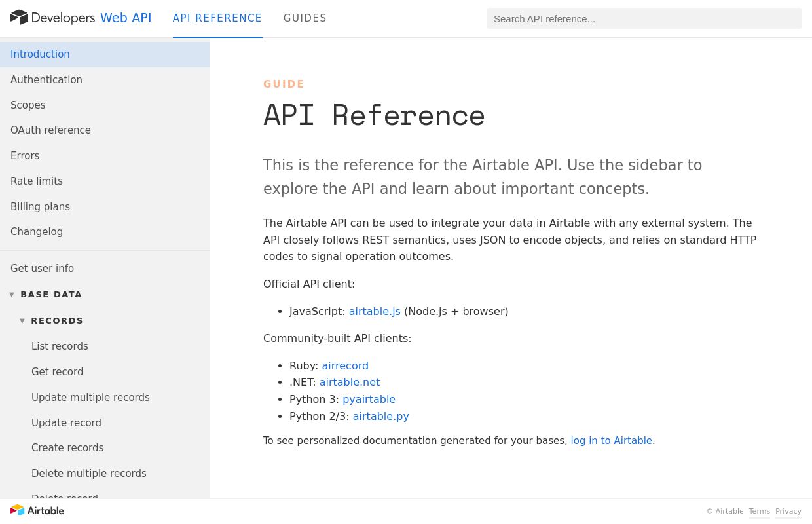Select the RECORDS section label
This screenshot has height=524, width=812.
57,321
